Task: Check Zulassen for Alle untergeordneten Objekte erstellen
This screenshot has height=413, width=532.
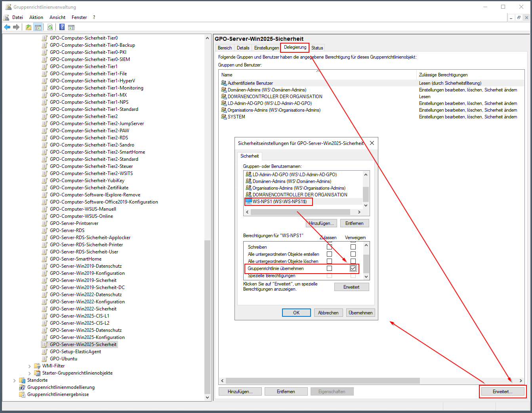Action: [329, 254]
